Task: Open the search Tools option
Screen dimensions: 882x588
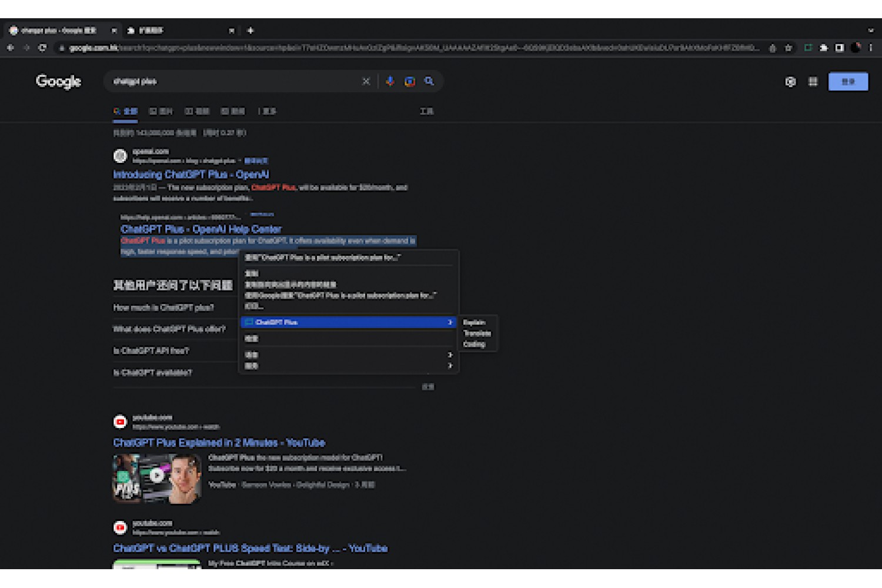Action: point(427,111)
